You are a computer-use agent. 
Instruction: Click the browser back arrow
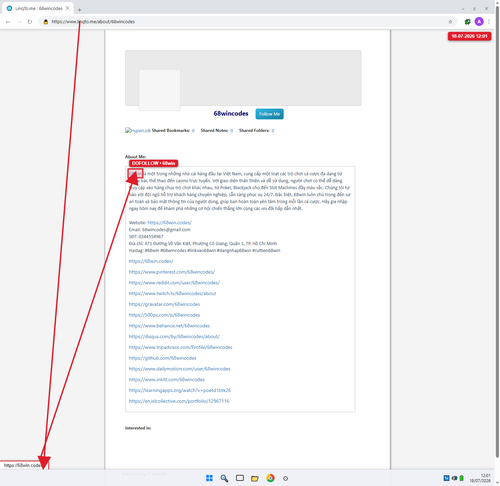pyautogui.click(x=8, y=22)
